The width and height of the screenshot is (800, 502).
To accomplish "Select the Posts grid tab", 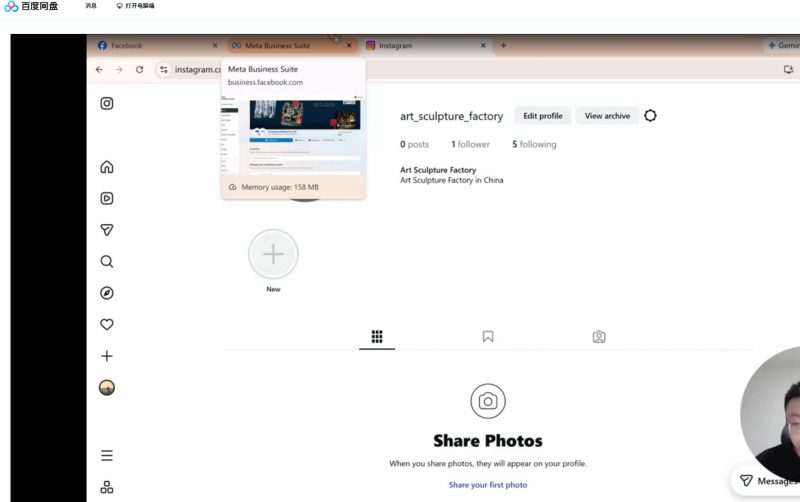I will (x=377, y=337).
